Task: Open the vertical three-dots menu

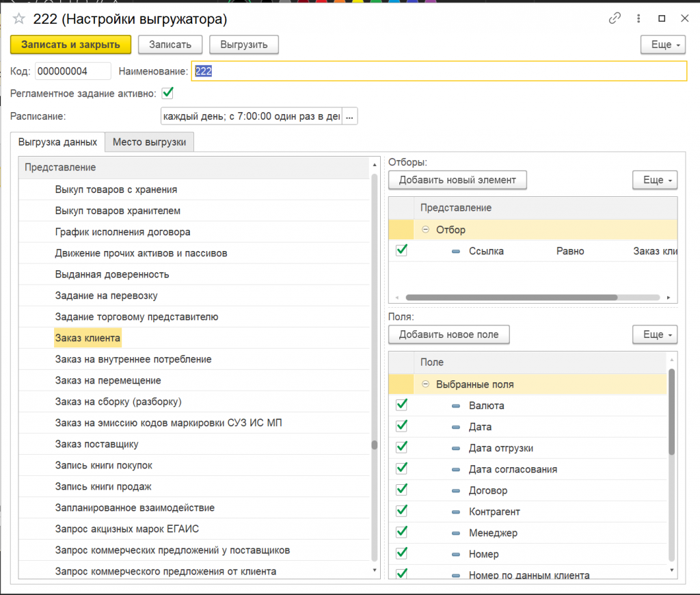Action: point(638,18)
